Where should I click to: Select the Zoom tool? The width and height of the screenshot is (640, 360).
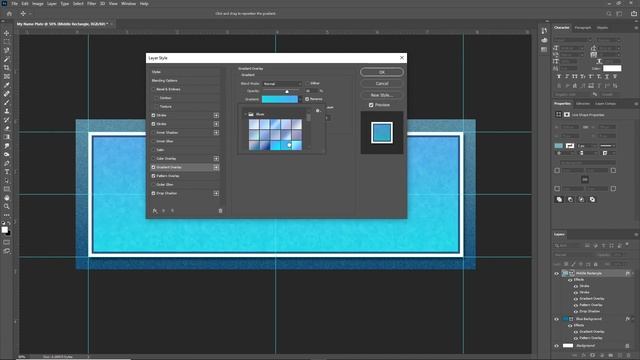pos(7,207)
